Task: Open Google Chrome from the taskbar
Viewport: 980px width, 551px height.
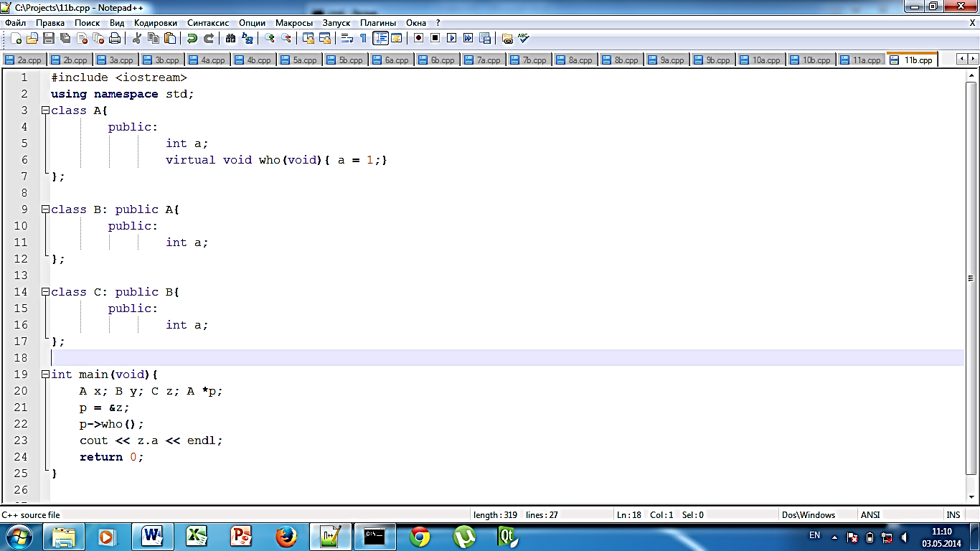Action: (x=420, y=536)
